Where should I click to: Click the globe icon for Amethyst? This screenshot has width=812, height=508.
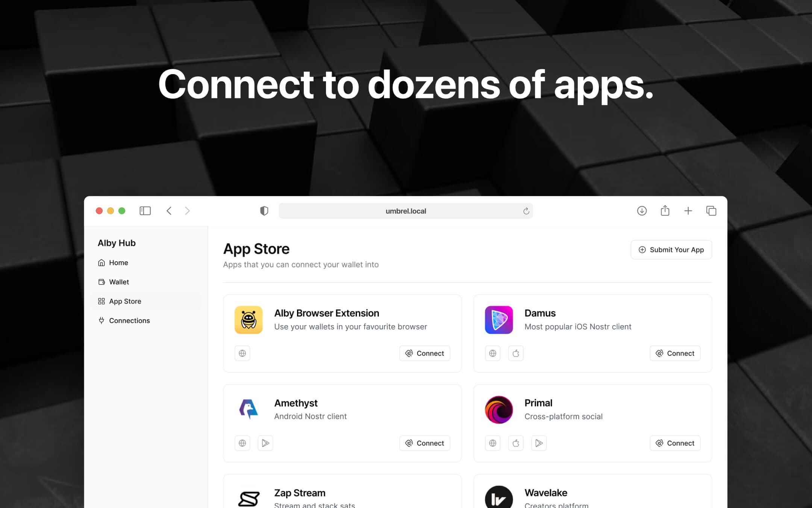[x=242, y=443]
